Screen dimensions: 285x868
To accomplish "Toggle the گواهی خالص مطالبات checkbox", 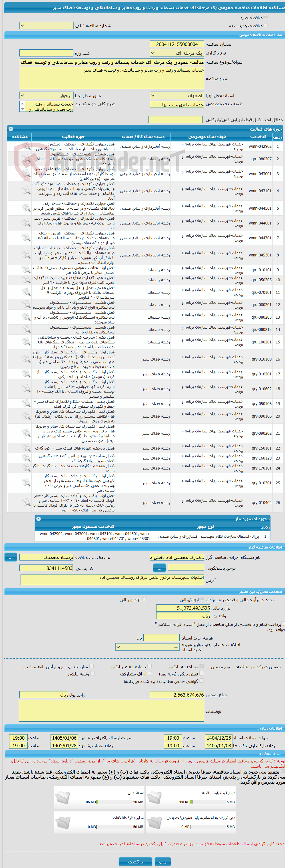I will pyautogui.click(x=202, y=680).
